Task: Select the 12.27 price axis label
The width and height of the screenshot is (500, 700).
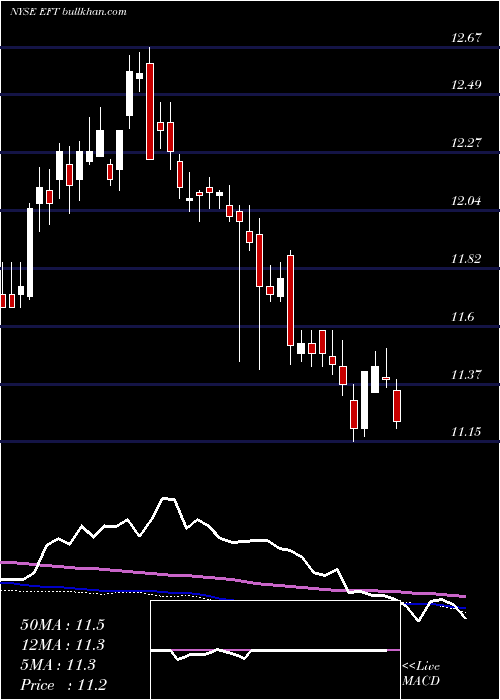Action: click(466, 143)
